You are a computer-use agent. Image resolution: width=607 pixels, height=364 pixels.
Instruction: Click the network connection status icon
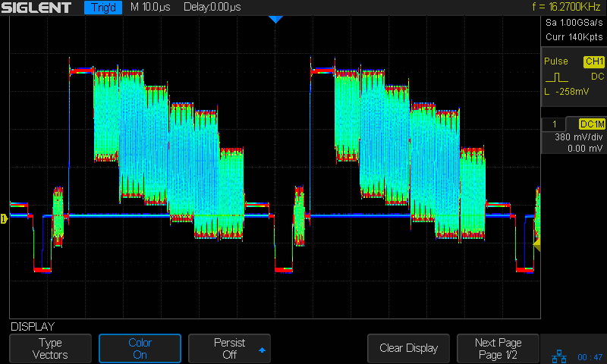click(x=559, y=356)
